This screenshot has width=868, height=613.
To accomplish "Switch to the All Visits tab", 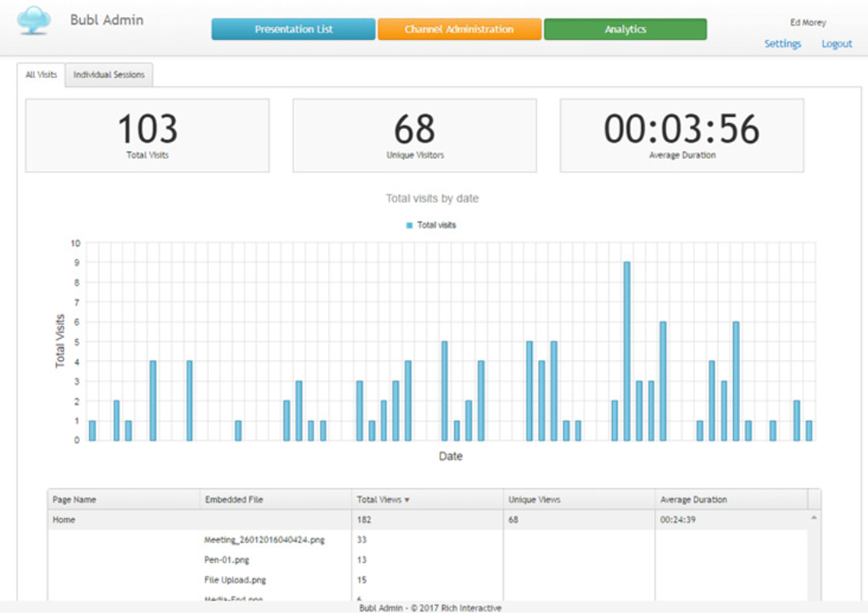I will (41, 75).
